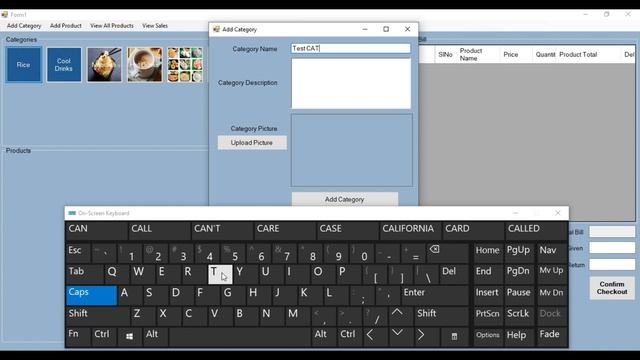This screenshot has width=640, height=360.
Task: Click the SlNo column header
Action: [445, 54]
